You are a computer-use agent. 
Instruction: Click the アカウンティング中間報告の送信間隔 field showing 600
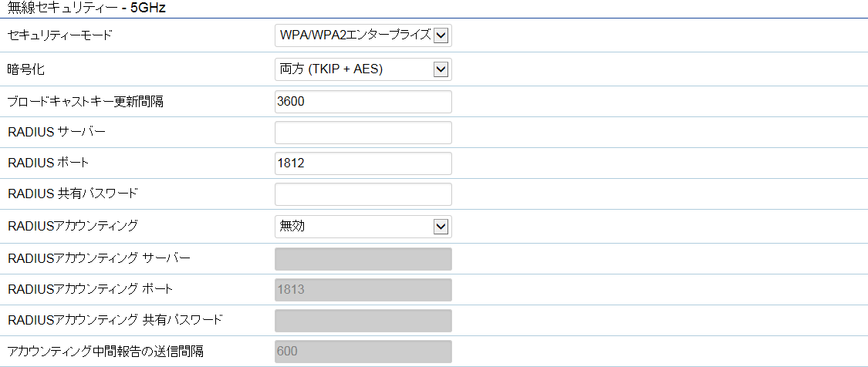click(x=363, y=352)
